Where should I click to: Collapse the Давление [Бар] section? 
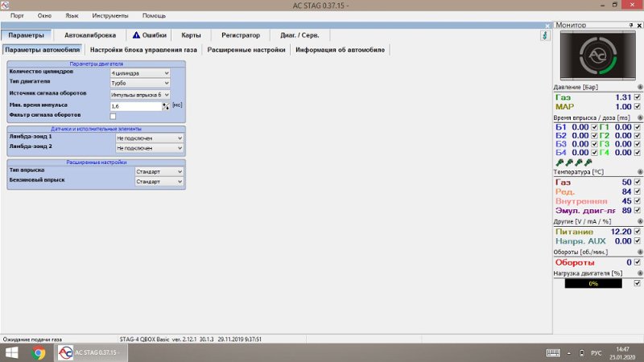coord(640,87)
